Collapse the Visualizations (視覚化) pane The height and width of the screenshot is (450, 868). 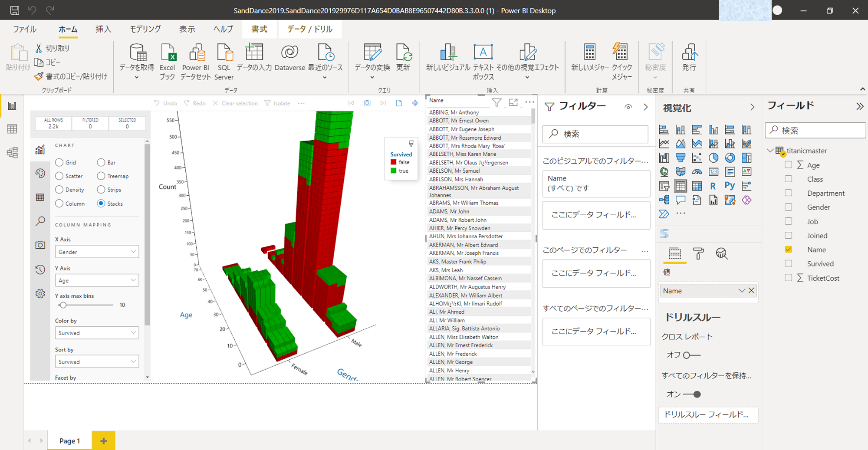click(x=752, y=107)
